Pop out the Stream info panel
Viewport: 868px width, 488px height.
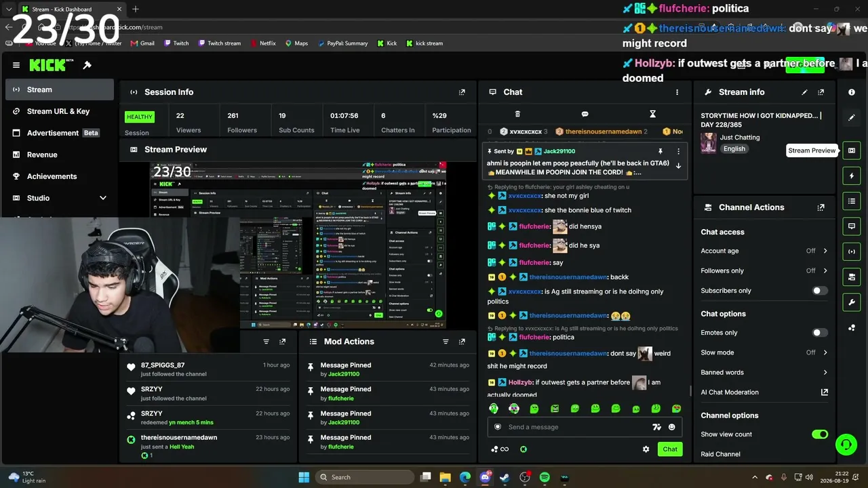[x=821, y=92]
